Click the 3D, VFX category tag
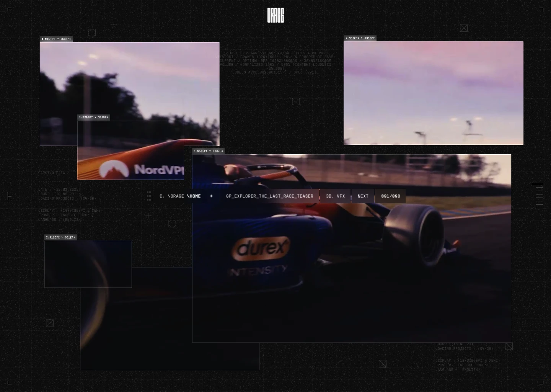 click(x=336, y=196)
